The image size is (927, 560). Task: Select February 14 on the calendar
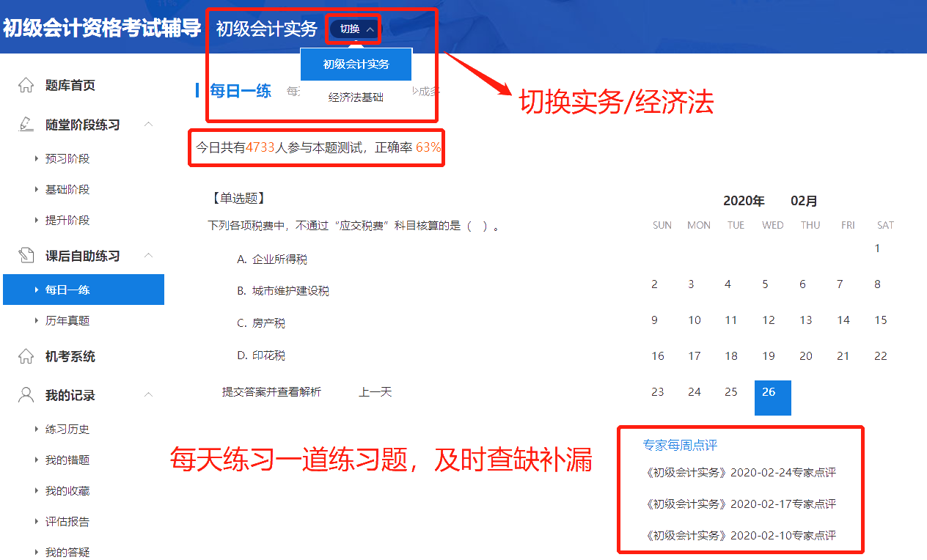pos(843,320)
